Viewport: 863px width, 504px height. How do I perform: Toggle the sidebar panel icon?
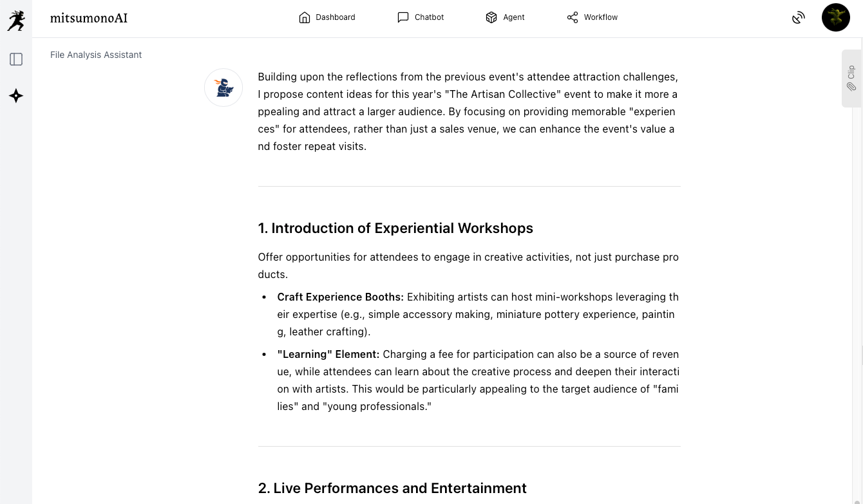[x=16, y=59]
